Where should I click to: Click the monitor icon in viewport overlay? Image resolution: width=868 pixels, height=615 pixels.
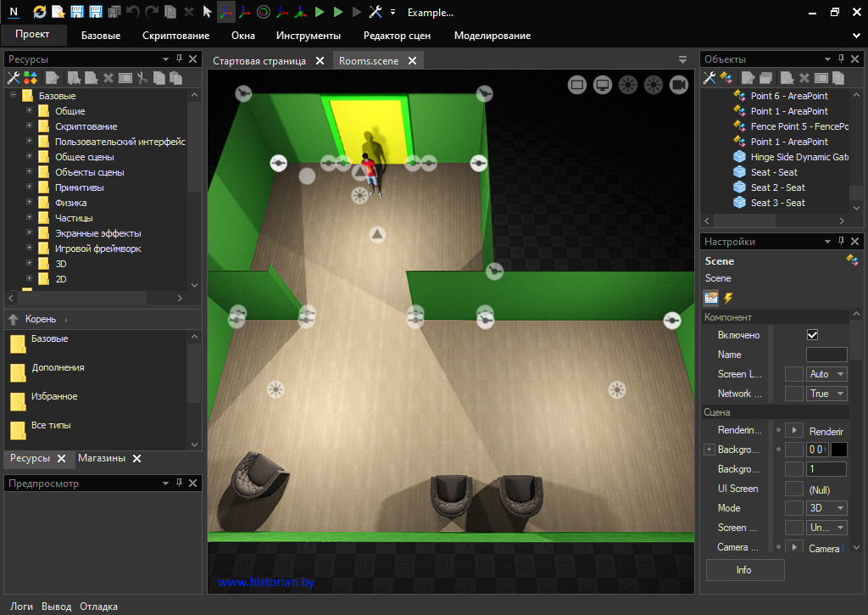pos(603,84)
